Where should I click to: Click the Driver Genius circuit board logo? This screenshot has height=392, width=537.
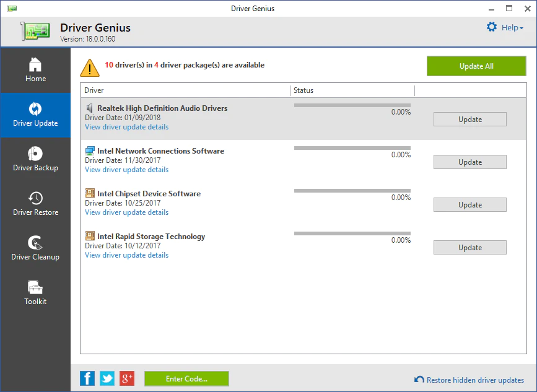coord(35,31)
